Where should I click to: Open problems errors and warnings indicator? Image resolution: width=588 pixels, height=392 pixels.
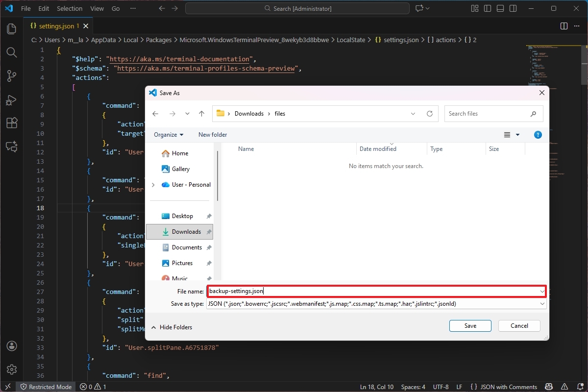[93, 387]
